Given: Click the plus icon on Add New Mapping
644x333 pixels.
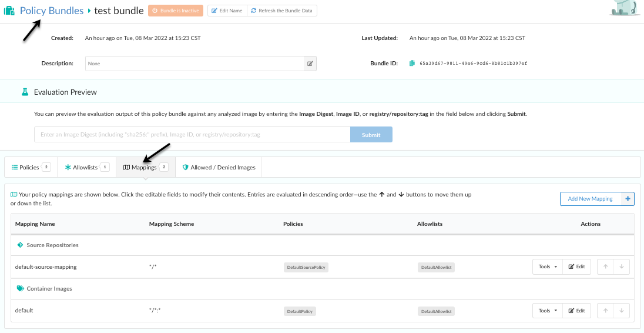Looking at the screenshot, I should tap(628, 199).
